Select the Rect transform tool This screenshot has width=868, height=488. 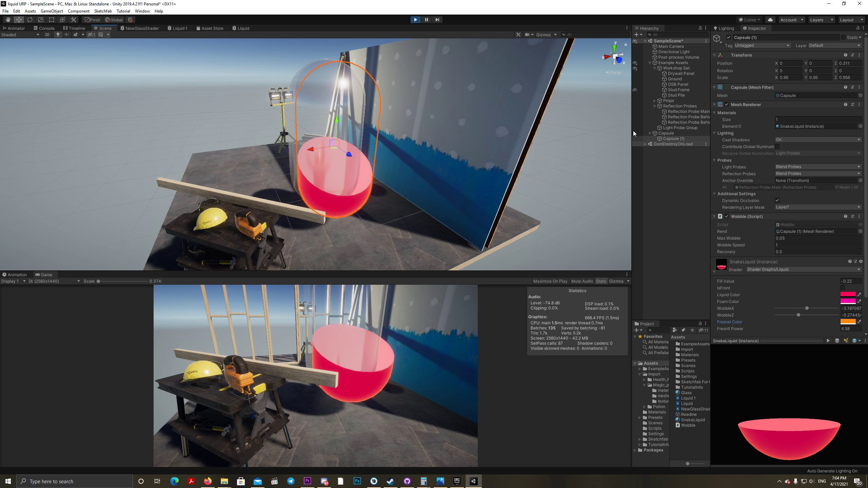(52, 20)
